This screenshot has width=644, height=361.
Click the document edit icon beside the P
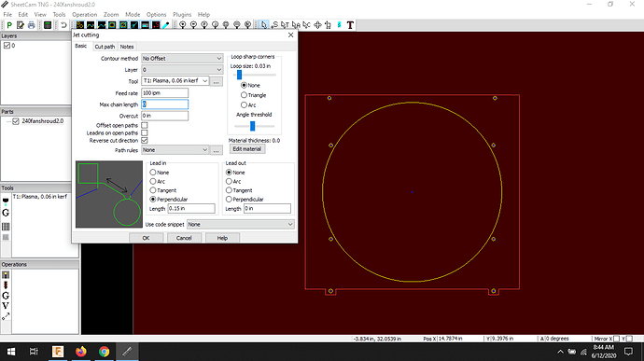(21, 25)
